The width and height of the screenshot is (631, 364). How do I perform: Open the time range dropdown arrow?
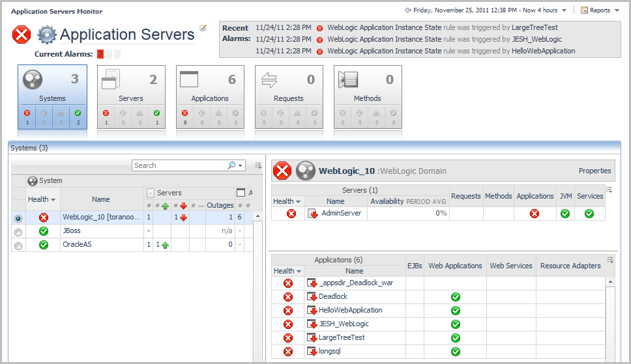(565, 10)
